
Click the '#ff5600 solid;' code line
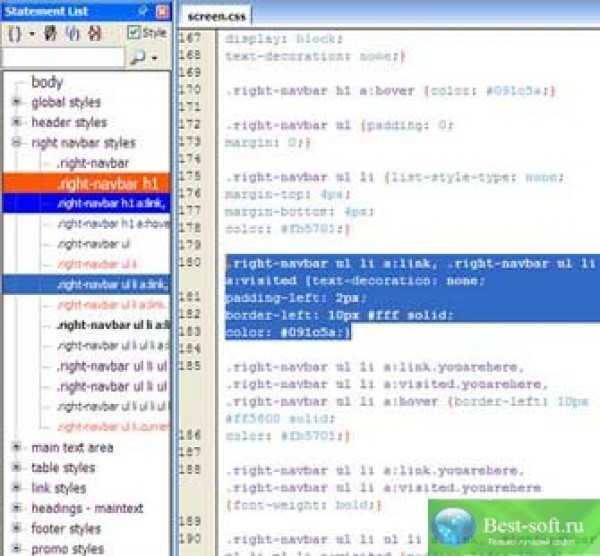click(280, 419)
